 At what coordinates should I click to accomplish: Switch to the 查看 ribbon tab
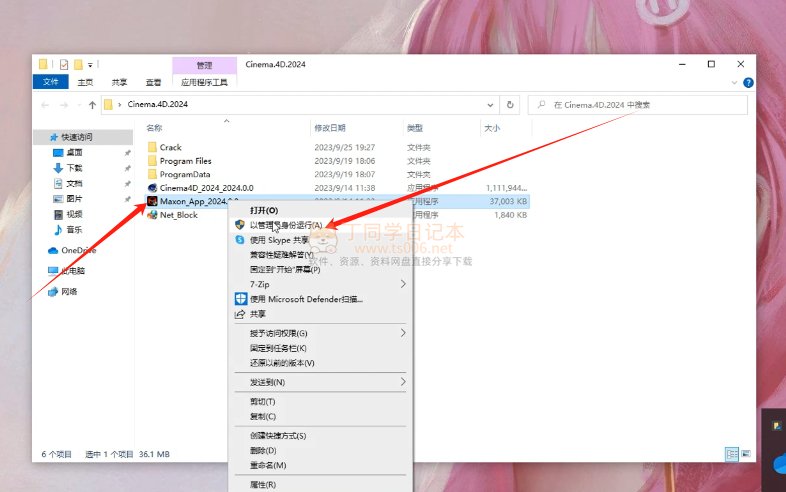153,82
